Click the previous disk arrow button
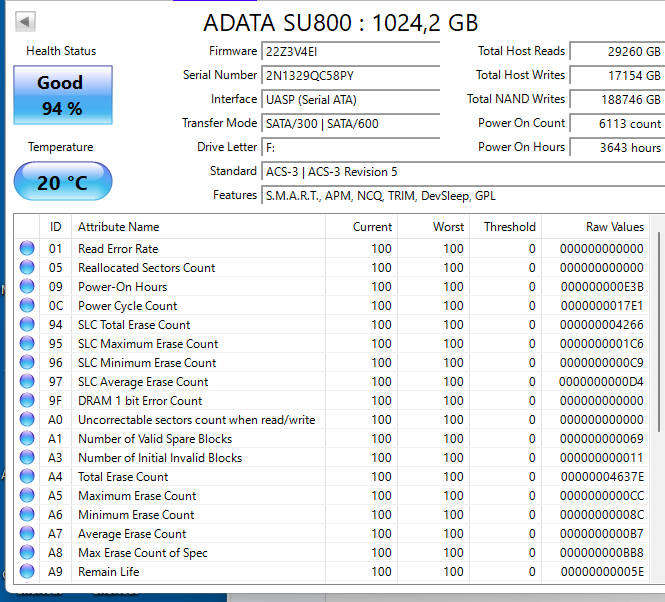Screen dimensions: 665x602 (25, 21)
